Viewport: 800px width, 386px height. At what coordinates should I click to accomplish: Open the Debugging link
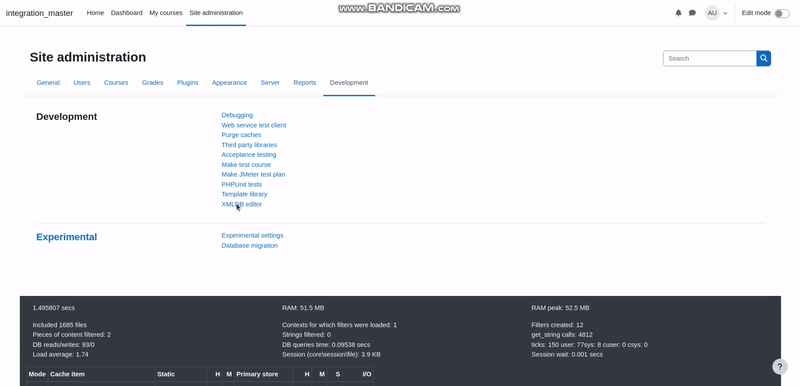point(237,115)
